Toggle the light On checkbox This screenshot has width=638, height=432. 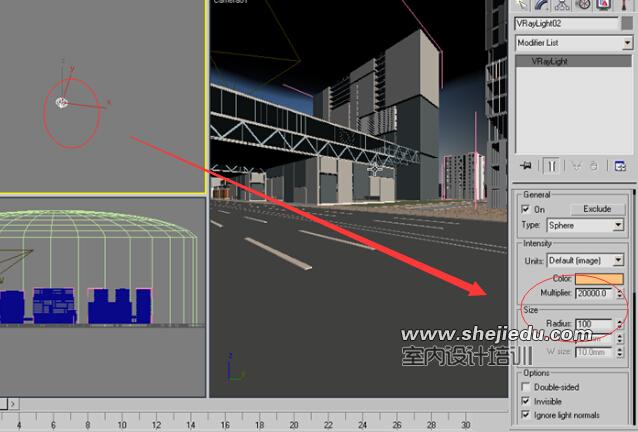pos(525,209)
